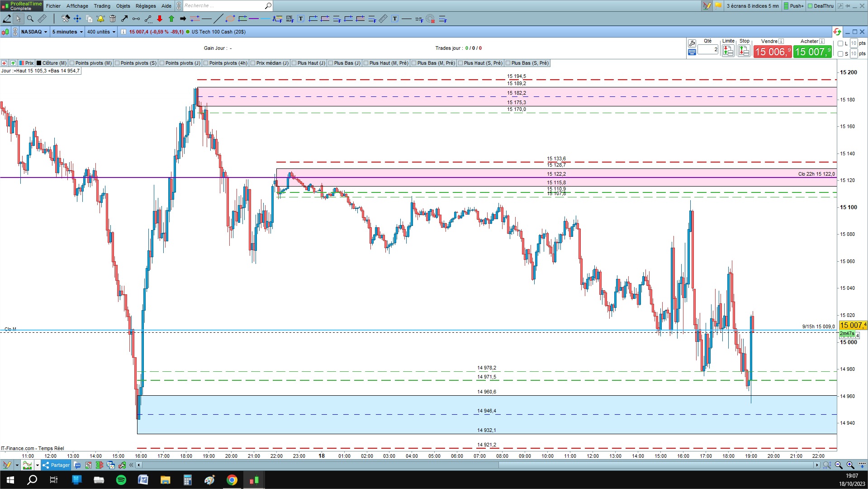Click the trash delete objects icon
The height and width of the screenshot is (489, 868).
coord(113,19)
